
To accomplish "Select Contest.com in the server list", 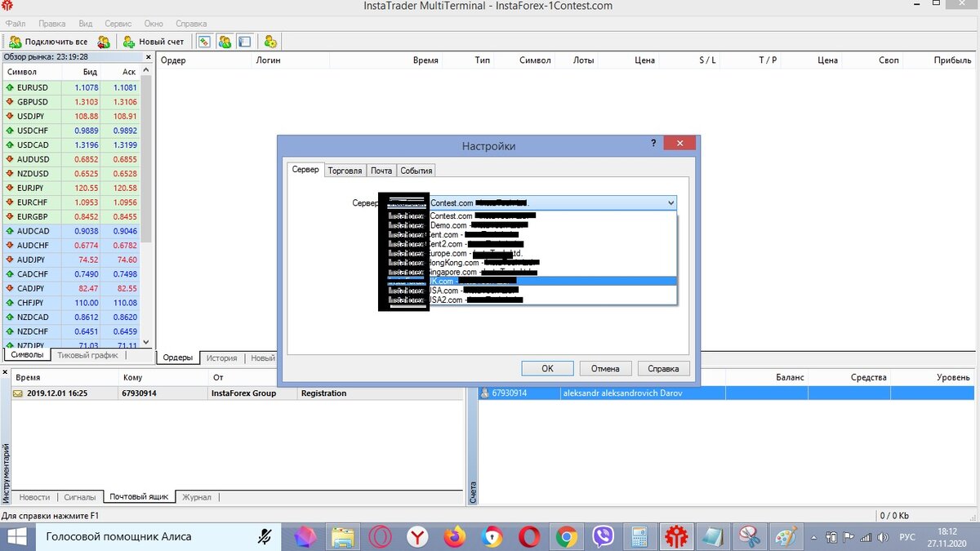I will point(528,216).
